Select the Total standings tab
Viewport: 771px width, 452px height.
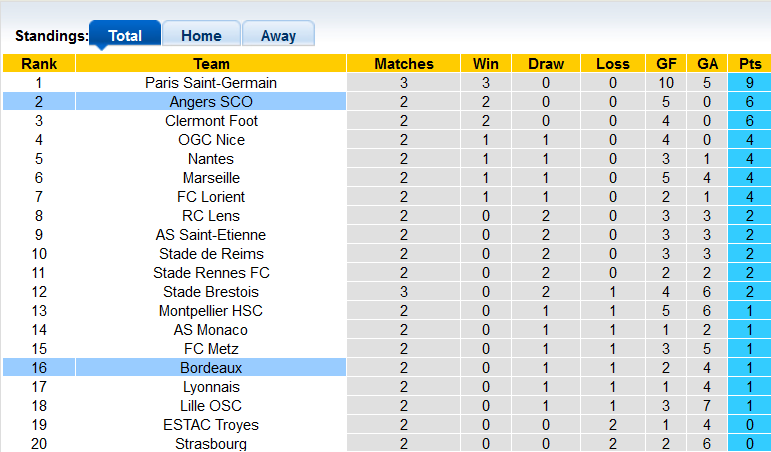point(125,35)
